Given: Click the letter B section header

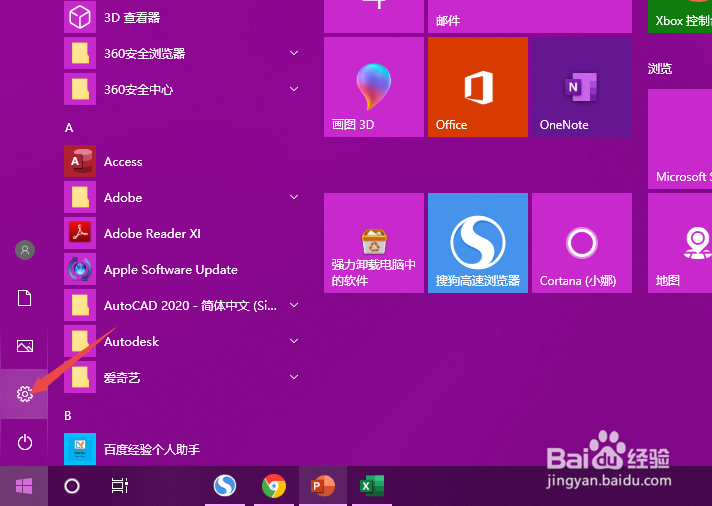Looking at the screenshot, I should 68,415.
